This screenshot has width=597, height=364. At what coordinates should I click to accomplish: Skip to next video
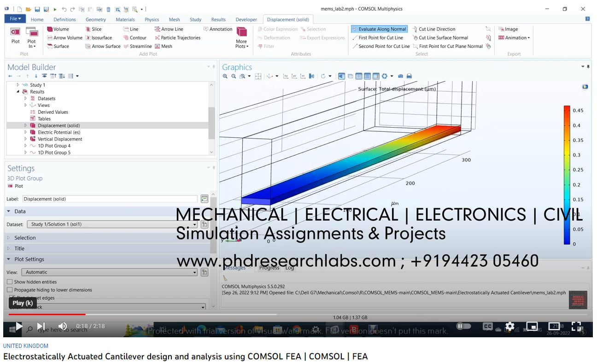41,326
